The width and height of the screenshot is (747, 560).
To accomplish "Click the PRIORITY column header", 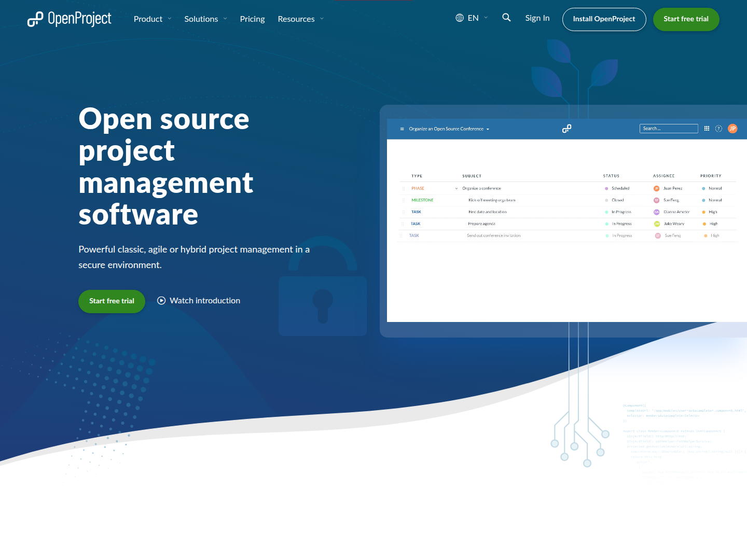I will pyautogui.click(x=711, y=176).
